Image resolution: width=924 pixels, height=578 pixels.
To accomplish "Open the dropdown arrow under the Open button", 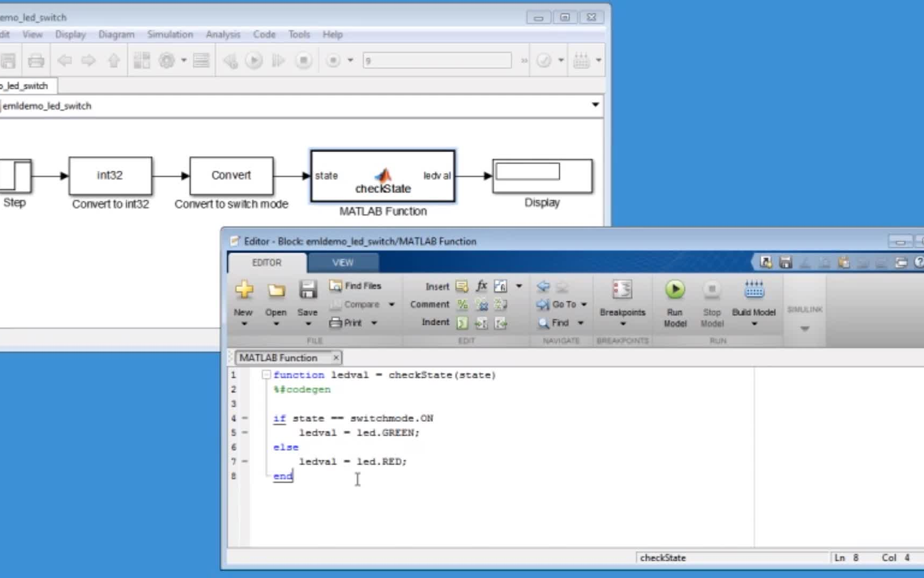I will click(276, 324).
